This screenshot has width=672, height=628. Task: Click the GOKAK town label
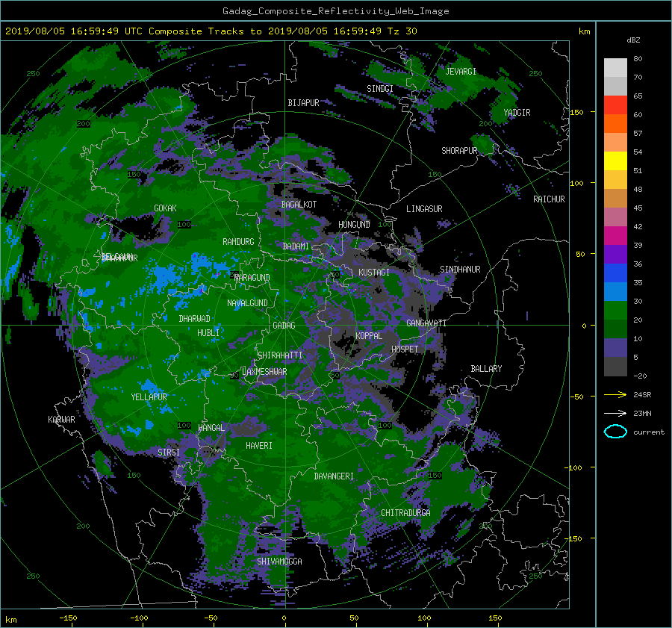point(165,208)
